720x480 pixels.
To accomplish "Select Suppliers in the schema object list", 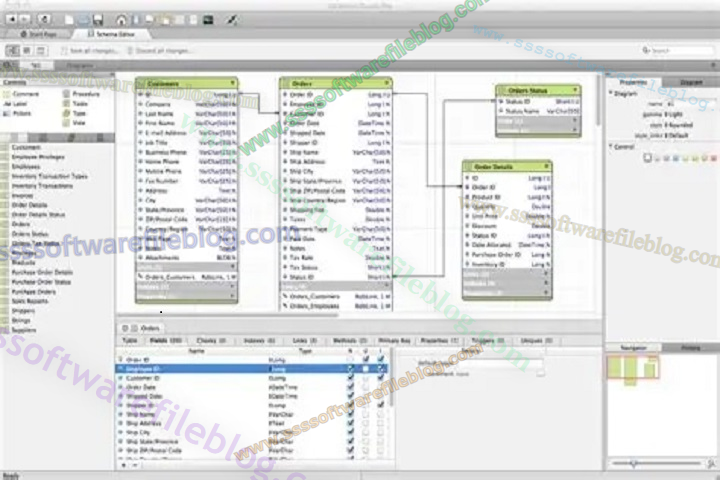I will [24, 330].
